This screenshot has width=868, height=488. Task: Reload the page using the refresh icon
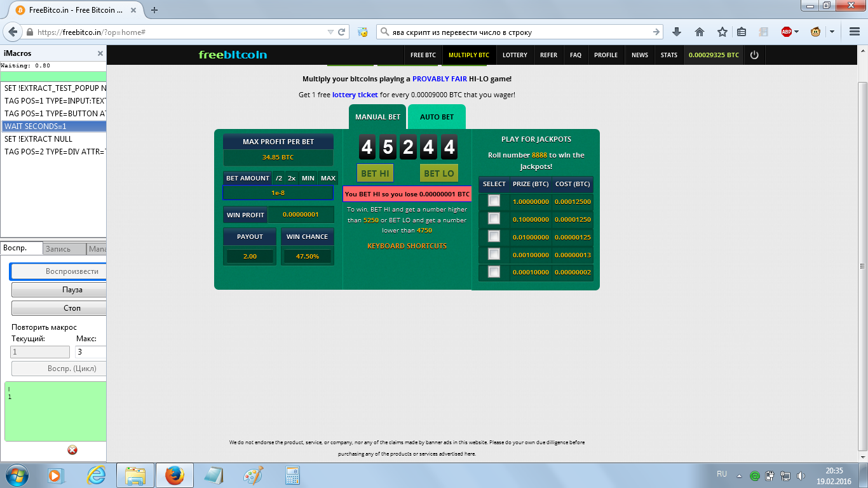(342, 32)
